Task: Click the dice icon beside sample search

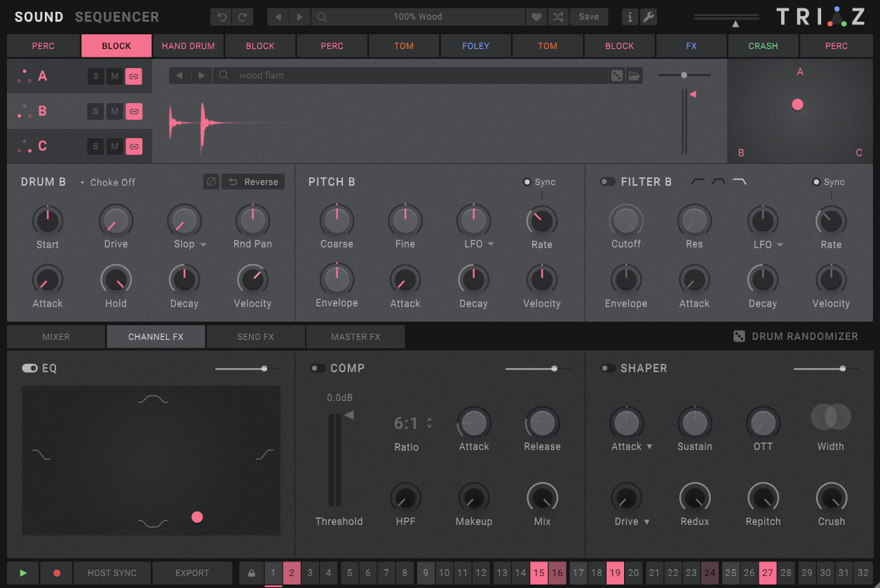Action: point(616,76)
